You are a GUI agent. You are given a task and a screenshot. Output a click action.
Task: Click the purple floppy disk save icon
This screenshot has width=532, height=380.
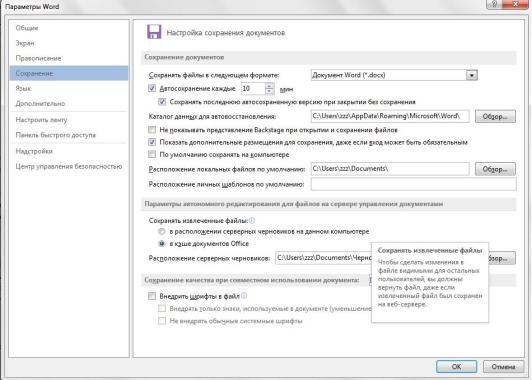click(154, 32)
